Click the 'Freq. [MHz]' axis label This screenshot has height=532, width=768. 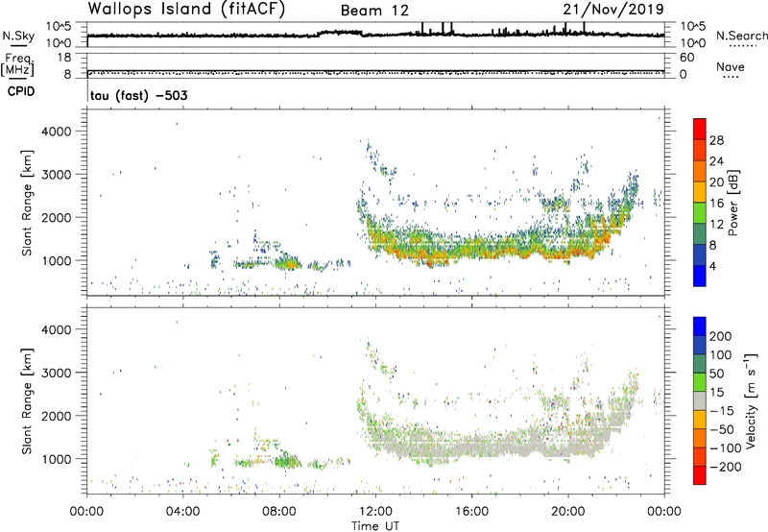click(x=18, y=65)
